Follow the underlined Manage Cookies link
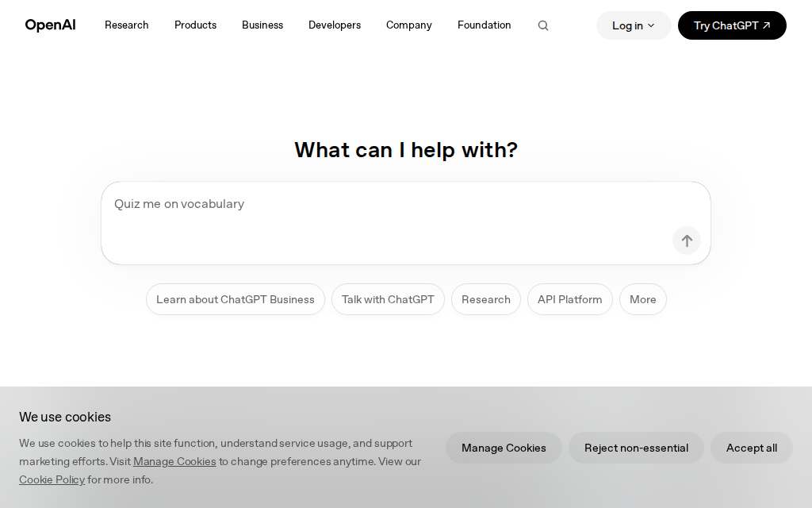The image size is (812, 508). coord(174,461)
